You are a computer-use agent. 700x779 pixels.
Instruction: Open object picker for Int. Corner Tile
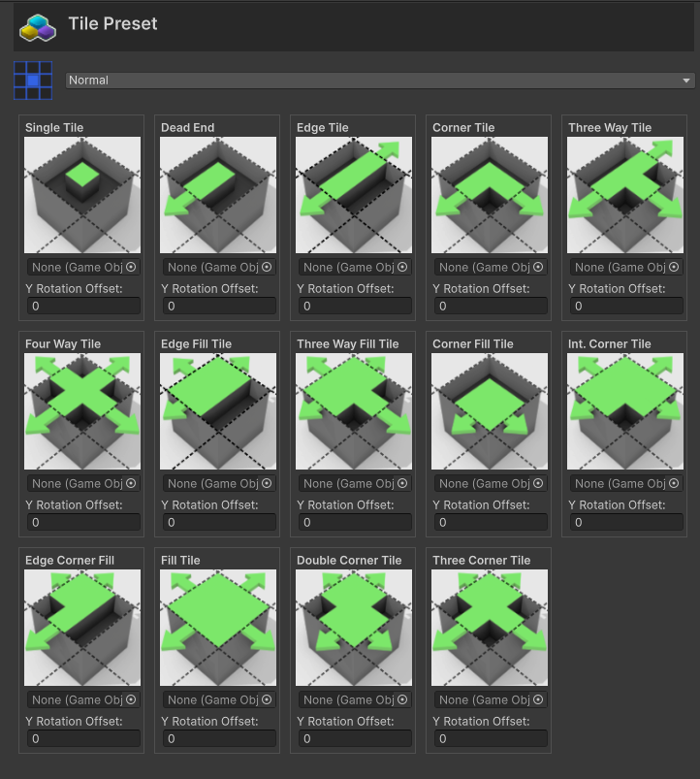pos(674,483)
